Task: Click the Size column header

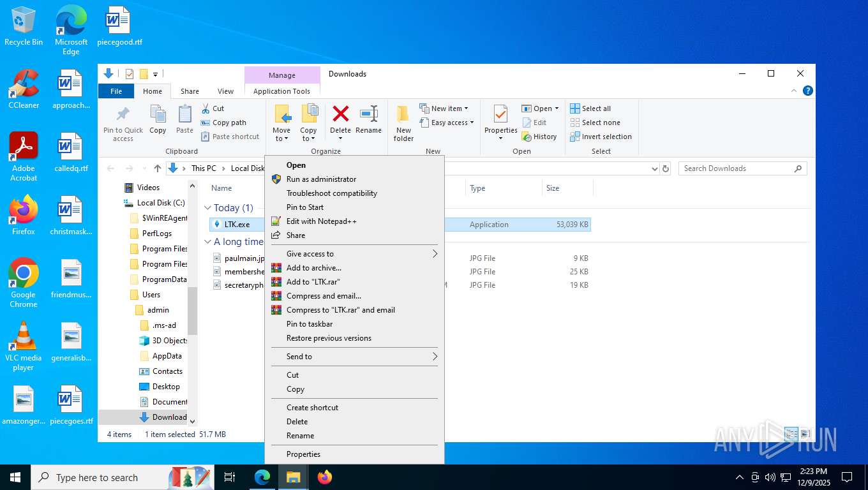Action: coord(567,188)
